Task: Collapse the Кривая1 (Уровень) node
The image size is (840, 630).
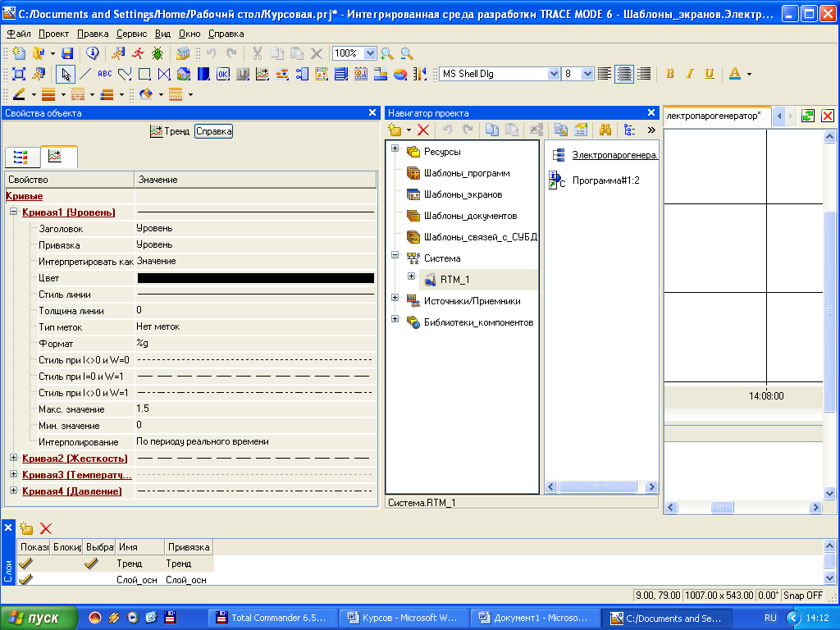Action: 14,212
